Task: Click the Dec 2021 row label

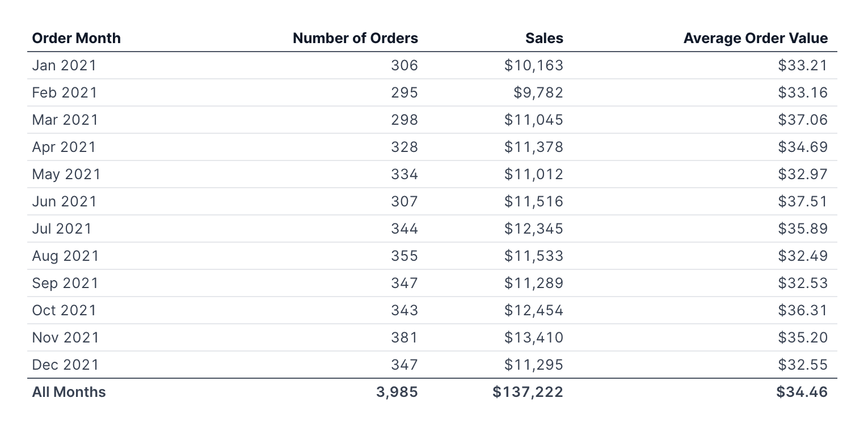Action: (65, 365)
